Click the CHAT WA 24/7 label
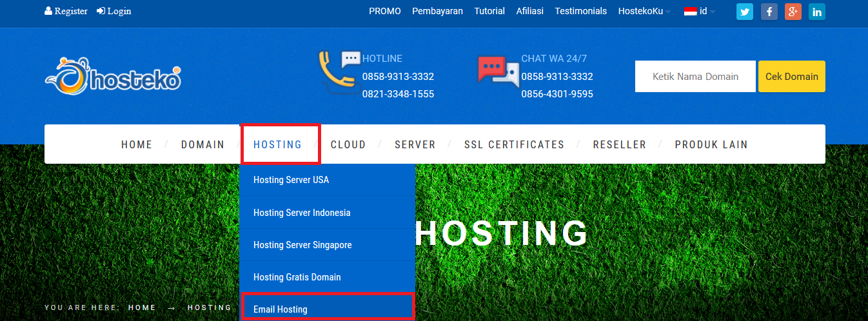This screenshot has height=321, width=868. [x=554, y=58]
